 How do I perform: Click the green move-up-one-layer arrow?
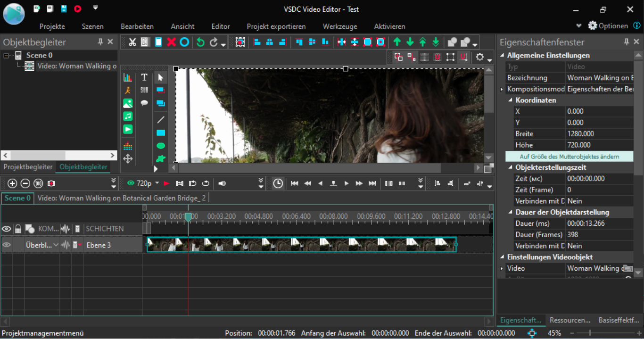[397, 42]
